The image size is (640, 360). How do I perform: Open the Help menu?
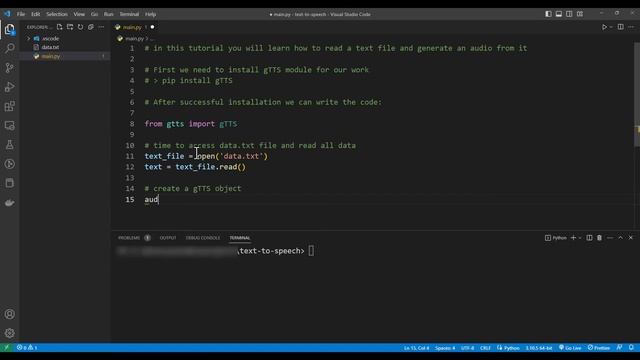coord(151,14)
